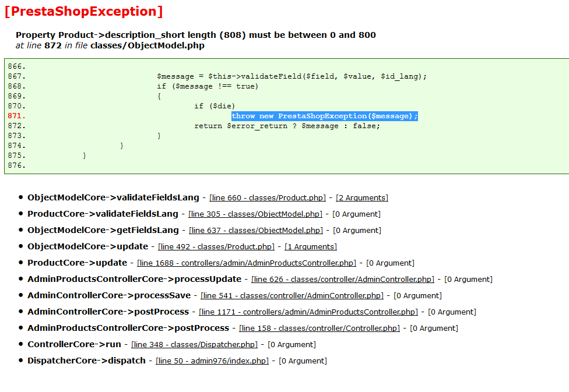Image resolution: width=569 pixels, height=392 pixels.
Task: Click line number 866 in code block
Action: click(17, 66)
